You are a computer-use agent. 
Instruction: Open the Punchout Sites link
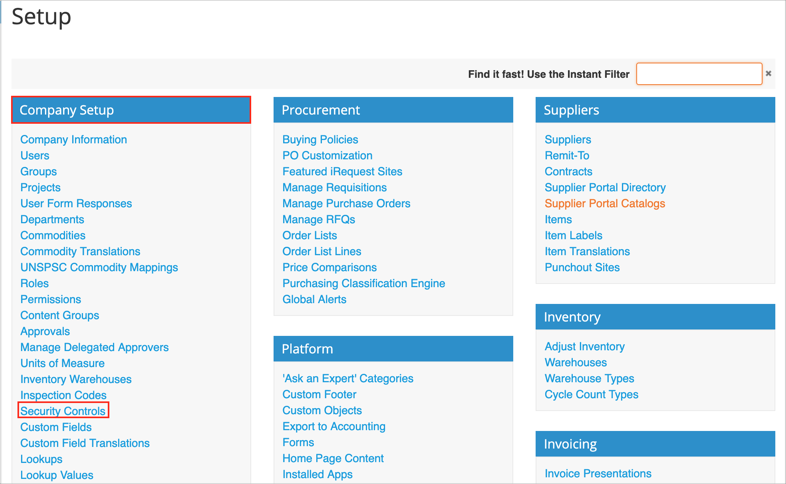tap(582, 268)
